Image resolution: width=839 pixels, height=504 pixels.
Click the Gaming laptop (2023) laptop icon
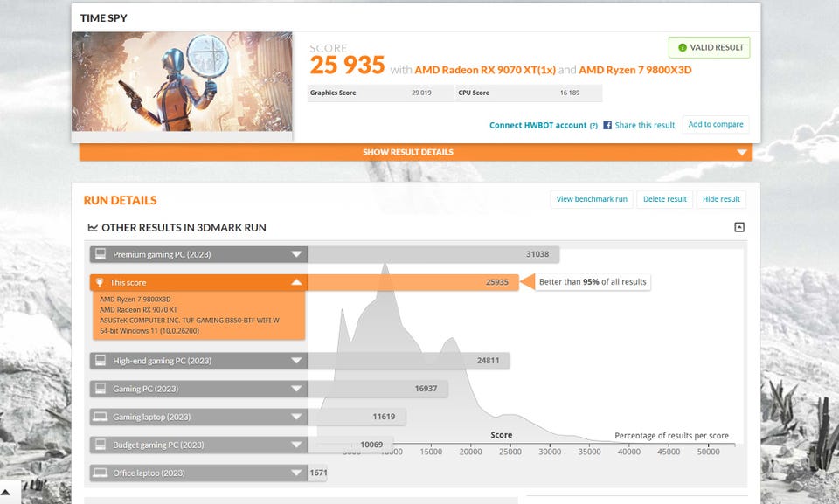100,417
